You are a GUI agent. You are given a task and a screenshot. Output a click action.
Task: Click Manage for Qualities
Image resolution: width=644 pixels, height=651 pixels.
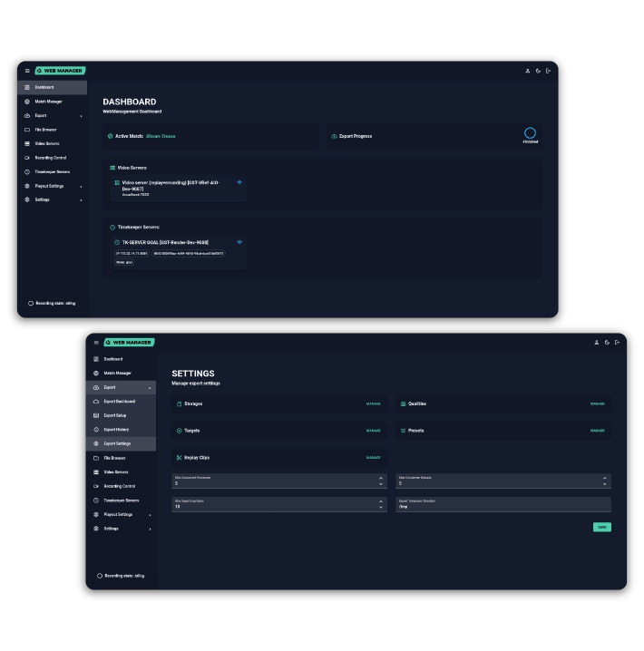[598, 404]
